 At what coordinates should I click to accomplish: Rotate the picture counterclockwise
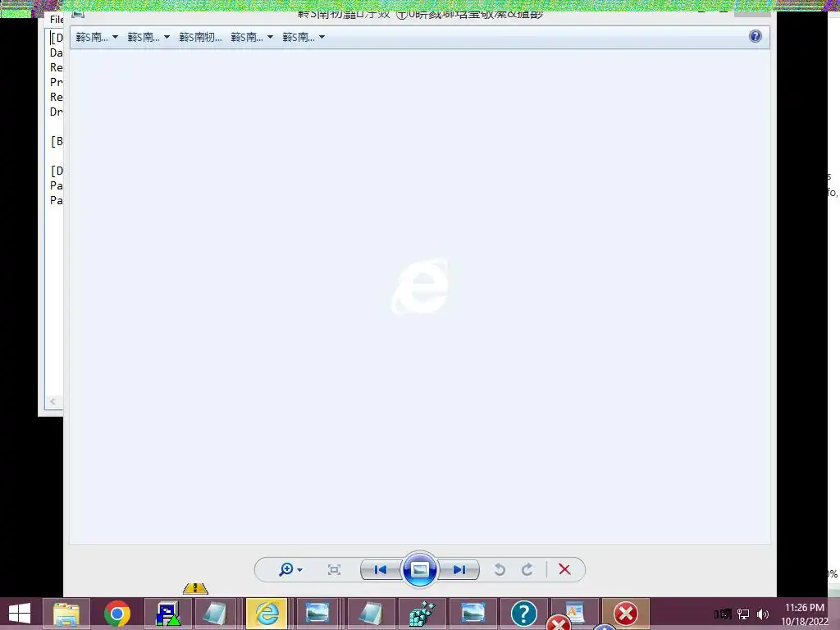500,569
